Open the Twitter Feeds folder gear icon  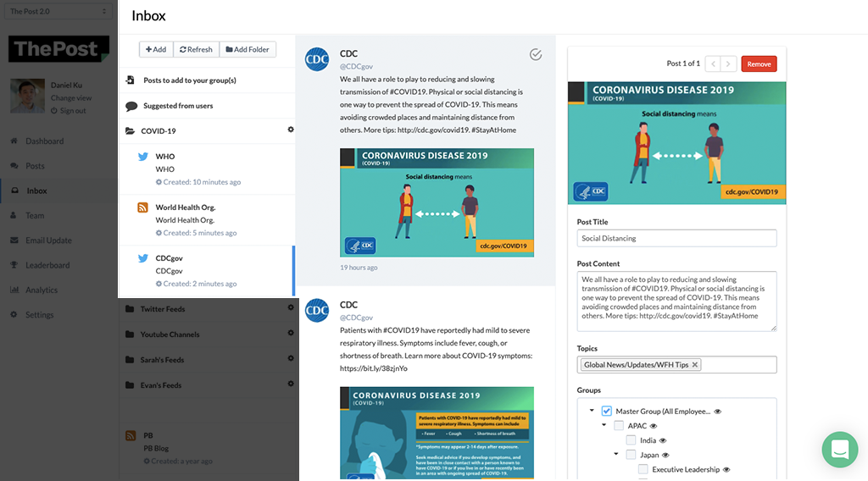(291, 307)
